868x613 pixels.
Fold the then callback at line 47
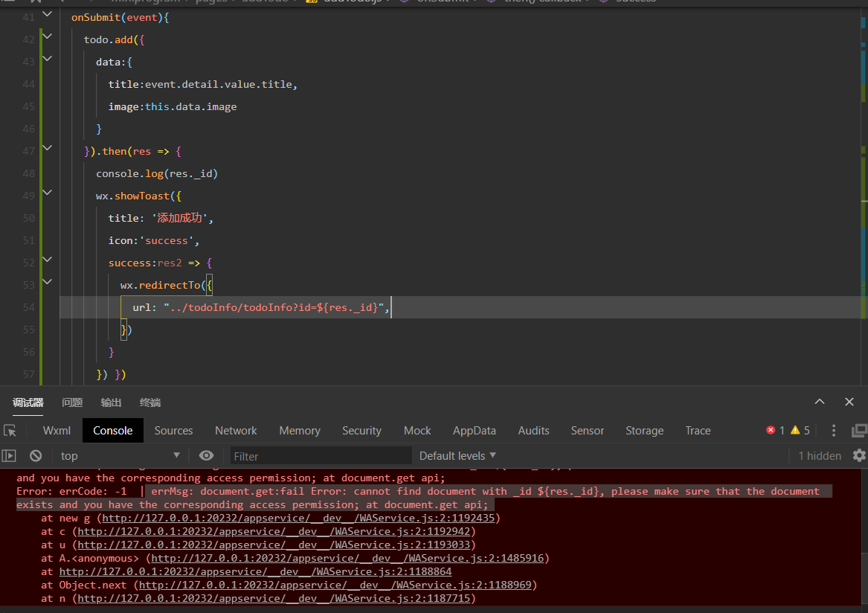click(48, 148)
